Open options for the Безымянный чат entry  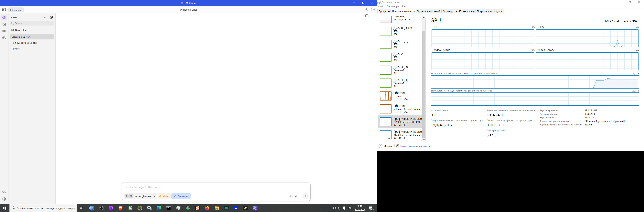coord(50,37)
